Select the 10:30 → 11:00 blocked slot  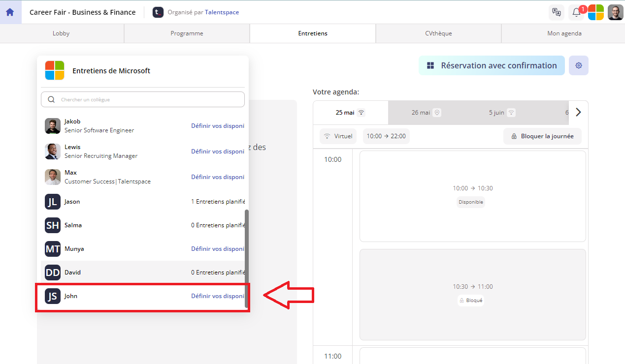pos(473,295)
